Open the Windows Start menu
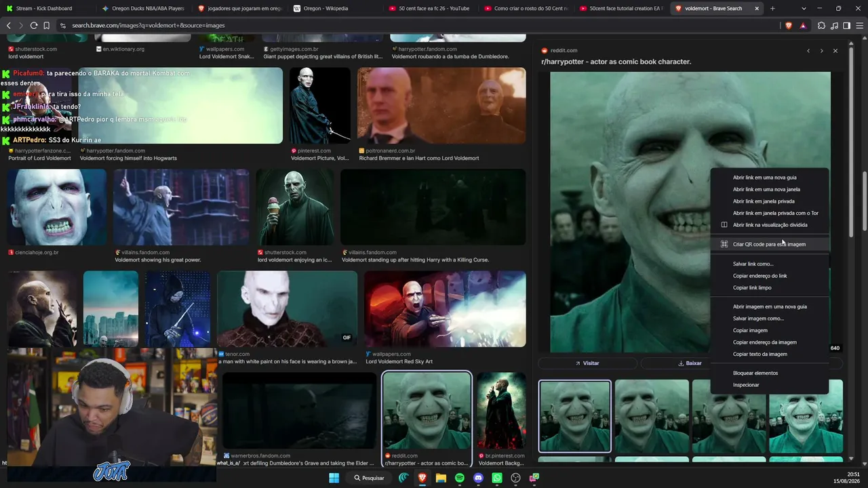 click(334, 478)
